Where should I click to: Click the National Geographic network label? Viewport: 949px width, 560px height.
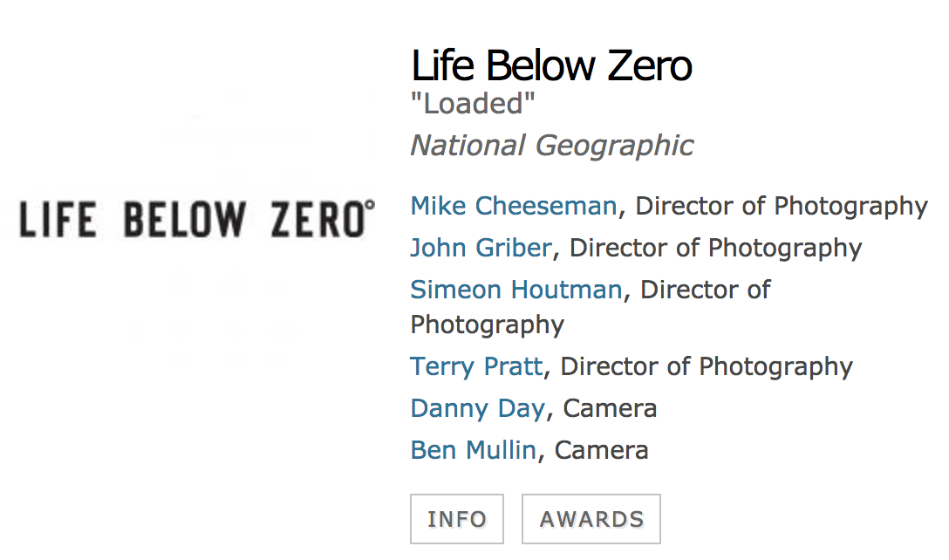point(552,146)
